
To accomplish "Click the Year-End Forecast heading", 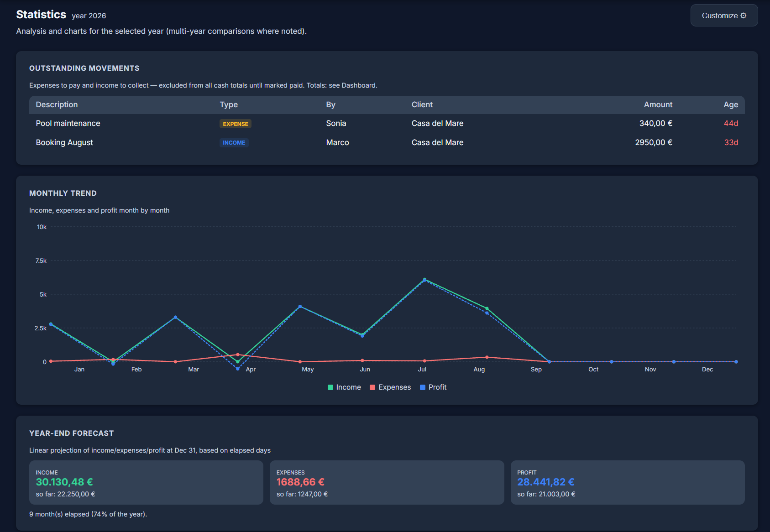I will (x=72, y=433).
